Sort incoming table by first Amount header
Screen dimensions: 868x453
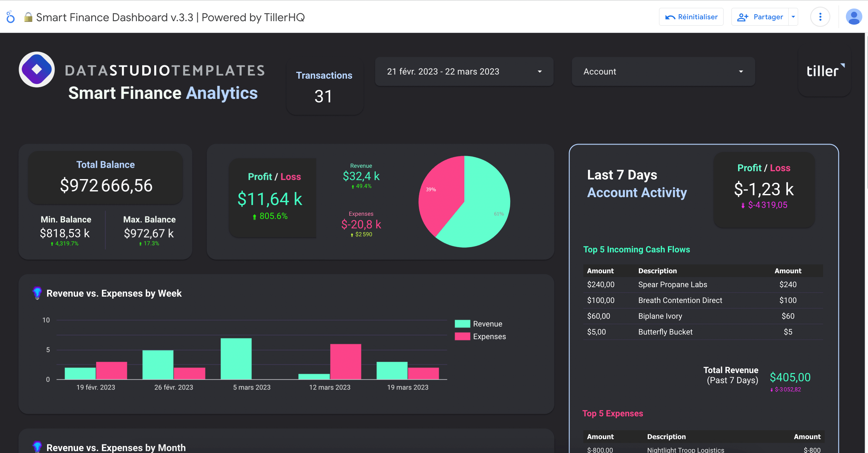click(x=600, y=271)
